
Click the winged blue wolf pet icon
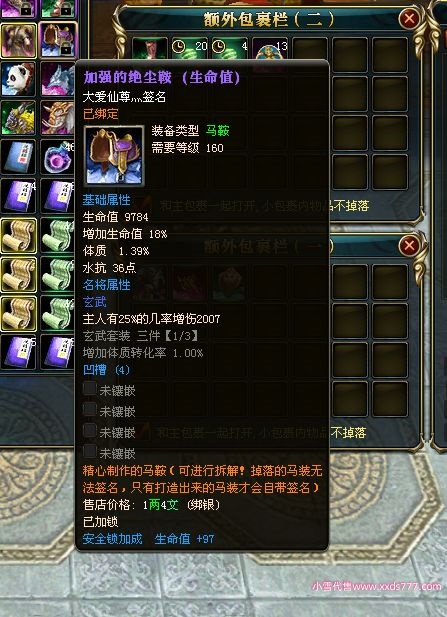(57, 79)
